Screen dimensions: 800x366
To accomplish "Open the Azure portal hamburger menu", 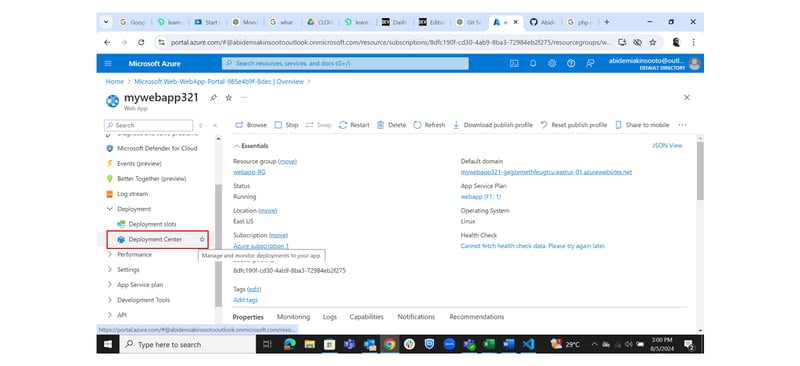I will pyautogui.click(x=108, y=63).
